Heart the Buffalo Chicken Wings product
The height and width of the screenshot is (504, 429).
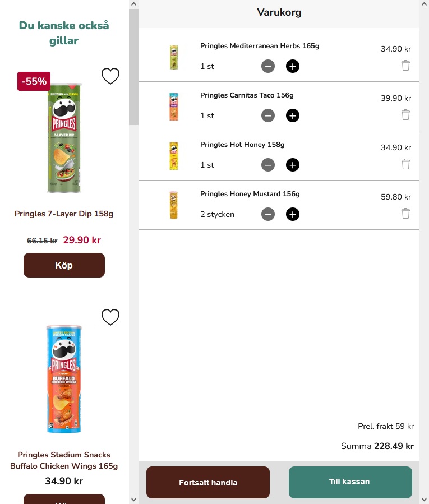pyautogui.click(x=110, y=317)
